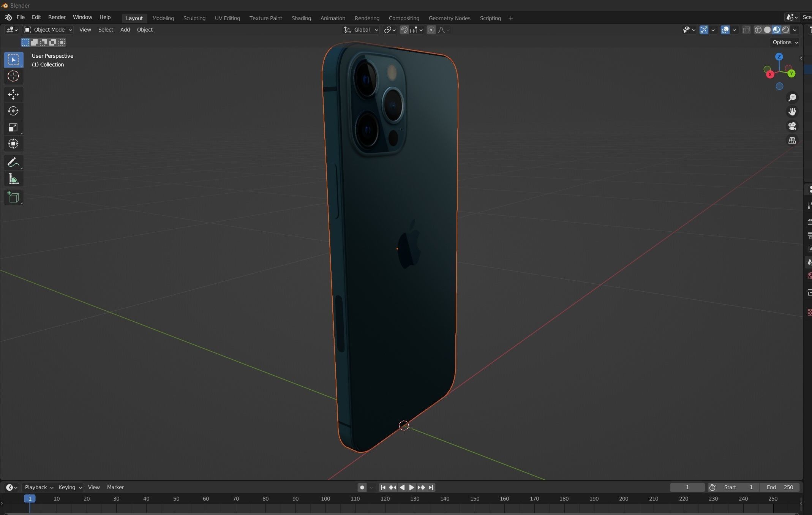The height and width of the screenshot is (515, 812).
Task: Click the hand pan view button
Action: (792, 112)
